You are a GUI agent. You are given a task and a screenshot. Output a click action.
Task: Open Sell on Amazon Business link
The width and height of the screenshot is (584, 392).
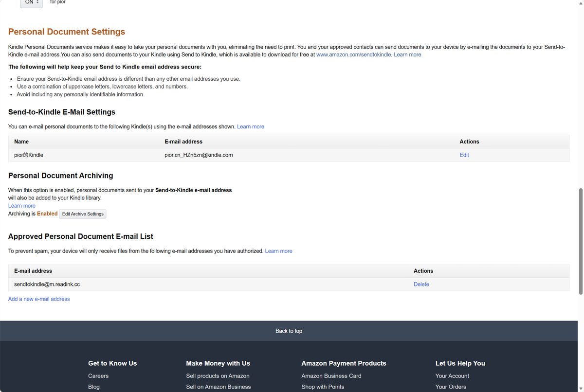tap(219, 387)
